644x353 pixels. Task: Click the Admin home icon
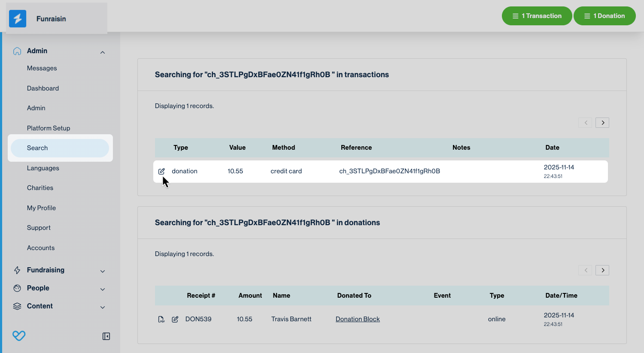pos(17,51)
